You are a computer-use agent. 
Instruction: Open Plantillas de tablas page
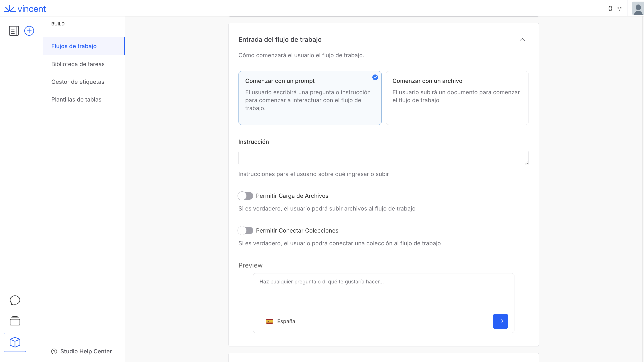76,99
